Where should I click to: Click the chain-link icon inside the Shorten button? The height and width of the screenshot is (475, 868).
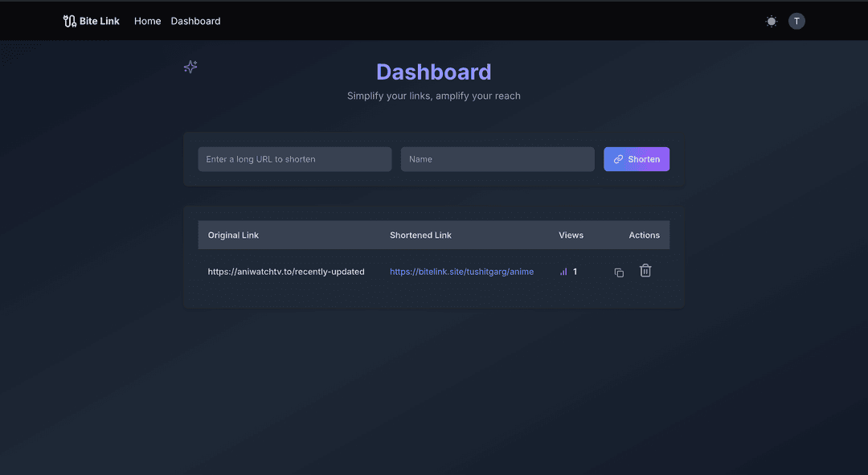tap(618, 159)
